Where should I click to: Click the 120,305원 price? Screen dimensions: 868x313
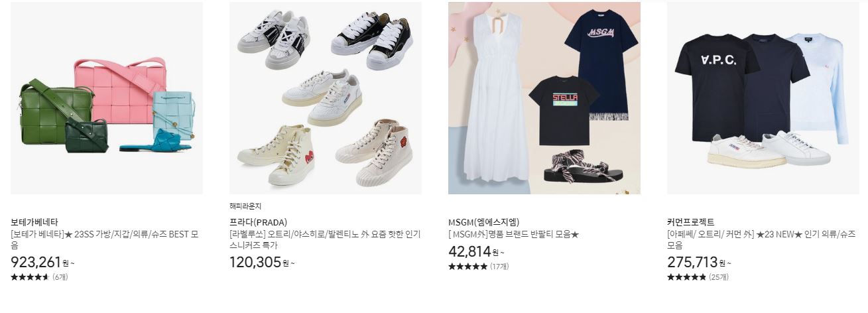(x=262, y=262)
